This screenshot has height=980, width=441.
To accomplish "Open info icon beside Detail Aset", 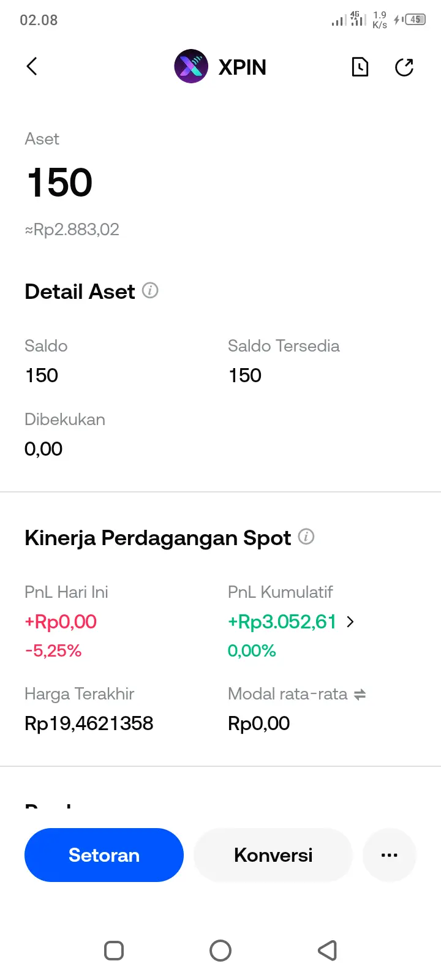I will tap(150, 290).
